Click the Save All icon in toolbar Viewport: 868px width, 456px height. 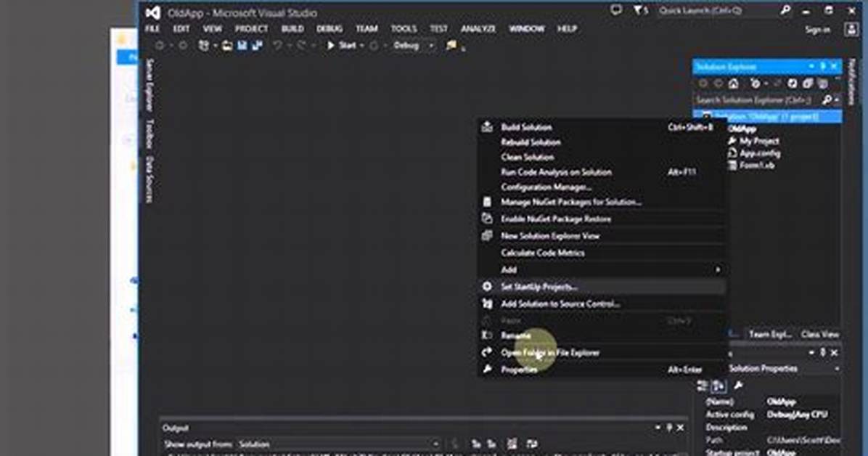pyautogui.click(x=257, y=46)
